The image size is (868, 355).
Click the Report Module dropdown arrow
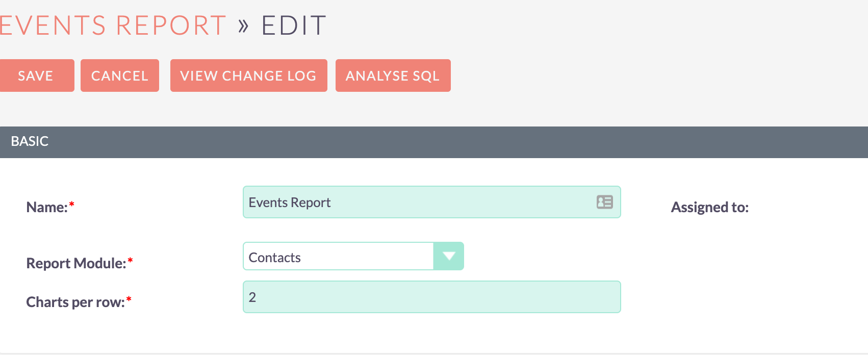[449, 256]
